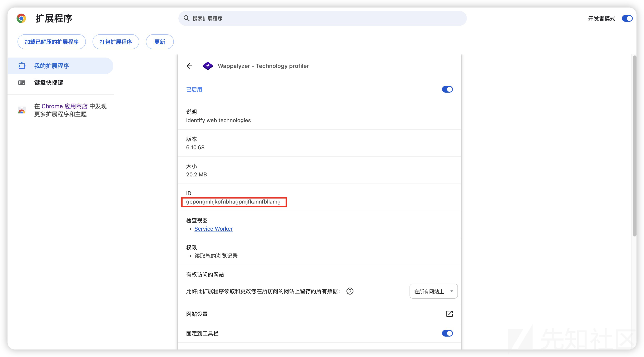Click the puzzle piece icon for 我的扩展程序
Viewport: 644px width, 357px height.
[x=22, y=66]
